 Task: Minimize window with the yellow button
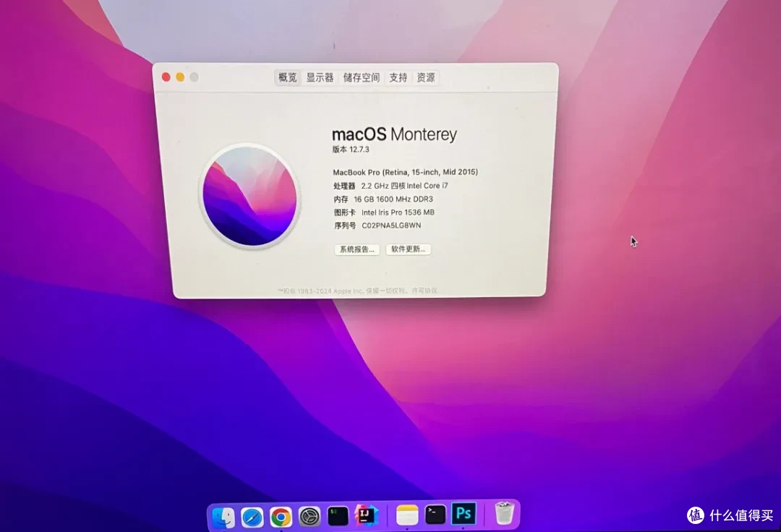pyautogui.click(x=180, y=77)
